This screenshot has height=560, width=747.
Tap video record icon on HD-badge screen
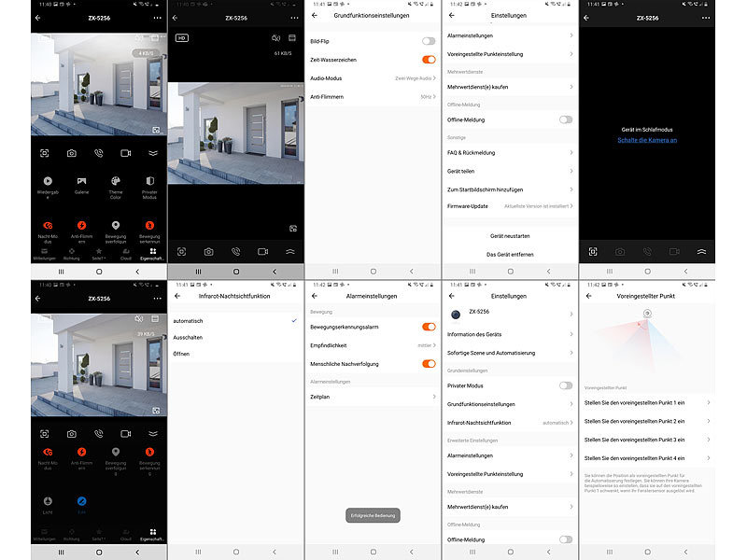pos(263,251)
